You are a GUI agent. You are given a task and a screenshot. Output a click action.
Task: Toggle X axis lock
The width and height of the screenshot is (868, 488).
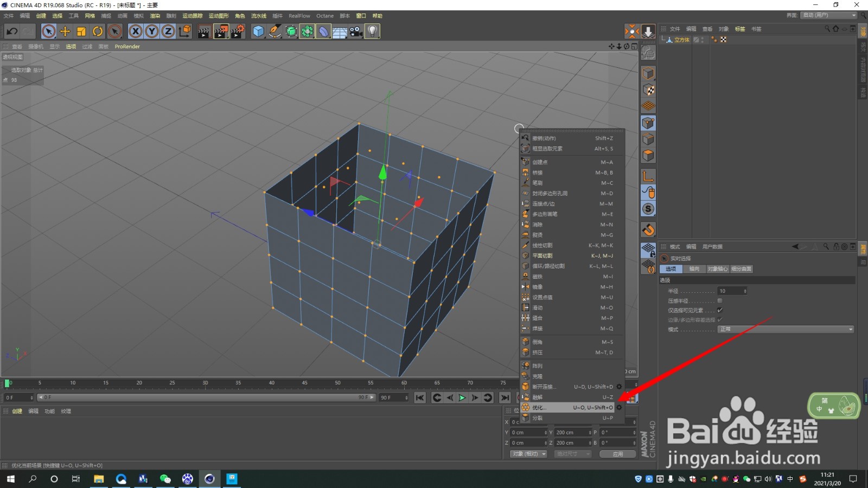point(136,31)
